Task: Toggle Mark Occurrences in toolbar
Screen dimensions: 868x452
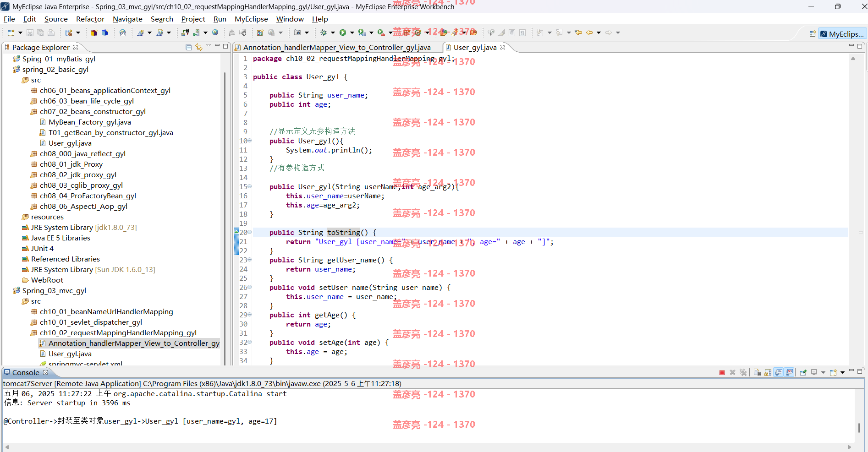Action: coord(502,33)
